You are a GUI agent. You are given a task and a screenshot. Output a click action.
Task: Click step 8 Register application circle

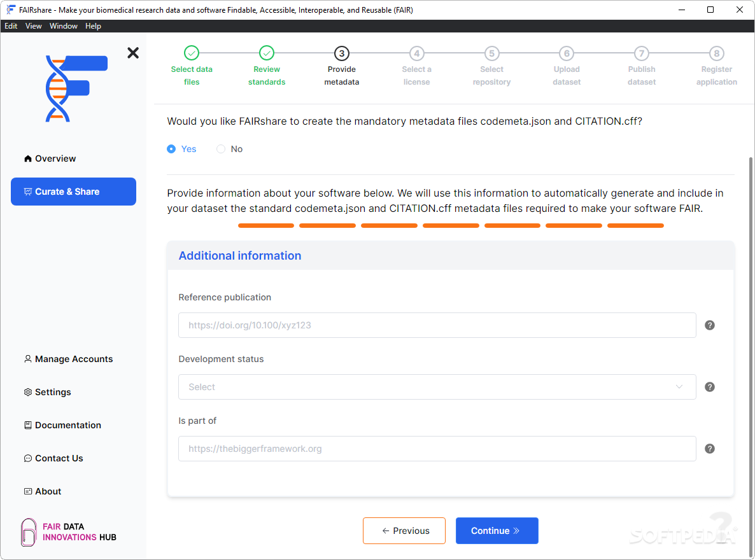point(717,53)
